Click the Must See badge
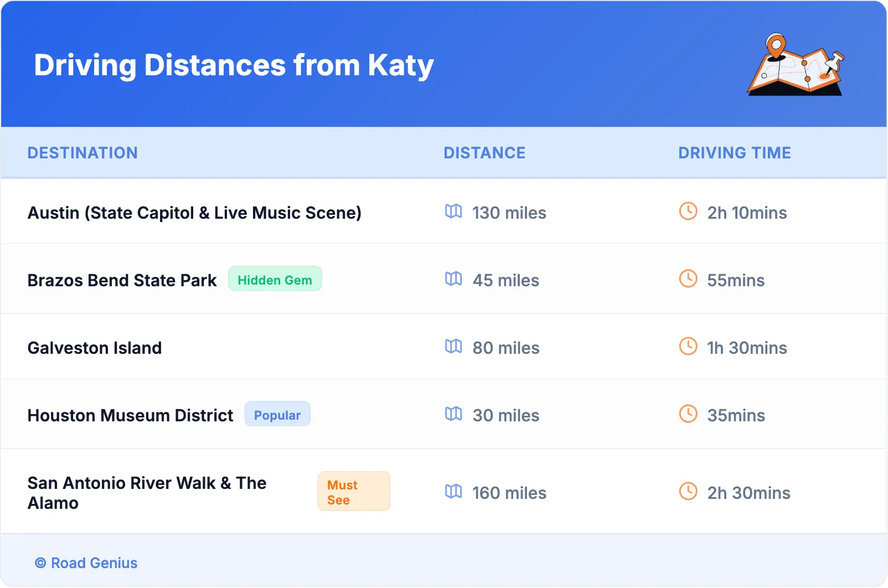 point(354,492)
